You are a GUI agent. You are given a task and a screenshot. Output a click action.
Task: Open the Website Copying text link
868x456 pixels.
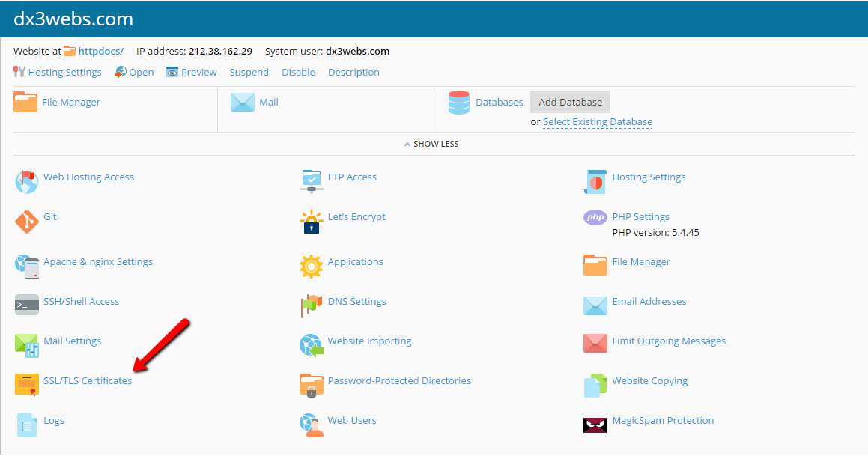650,381
